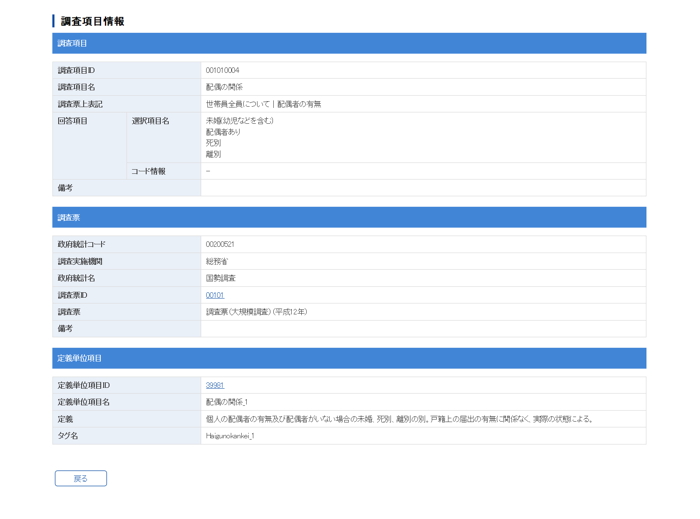Click the 回答項目 label cell
The height and width of the screenshot is (519, 700).
(x=89, y=146)
